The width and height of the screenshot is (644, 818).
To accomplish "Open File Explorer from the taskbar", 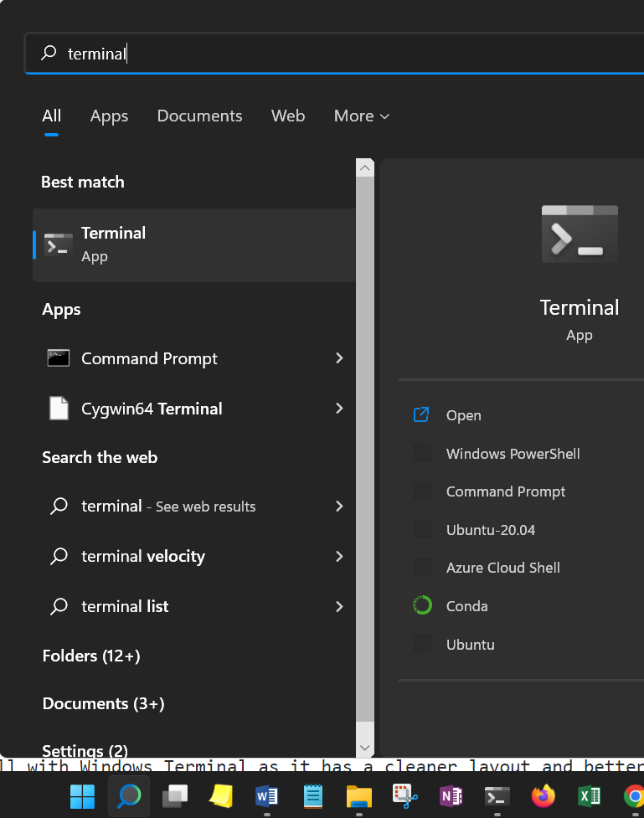I will [359, 796].
